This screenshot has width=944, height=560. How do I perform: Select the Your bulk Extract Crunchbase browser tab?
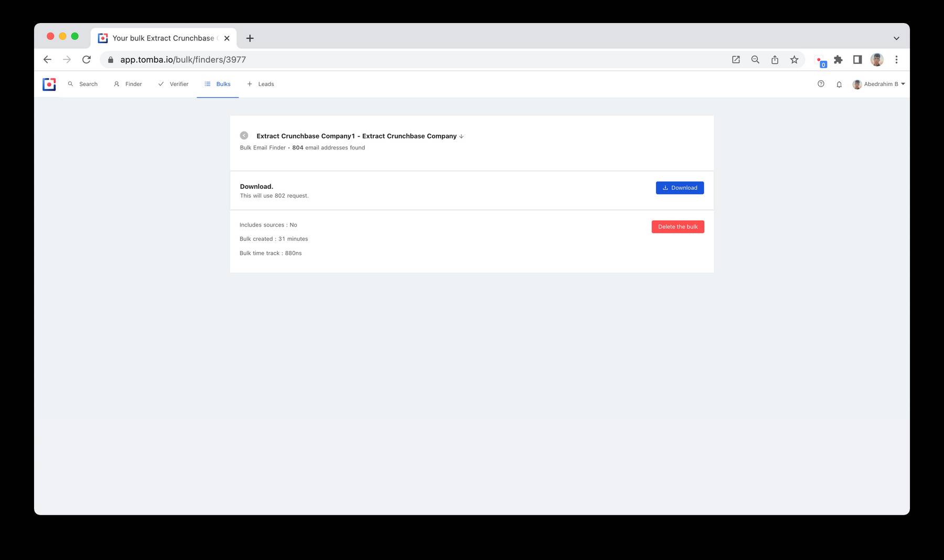[164, 38]
